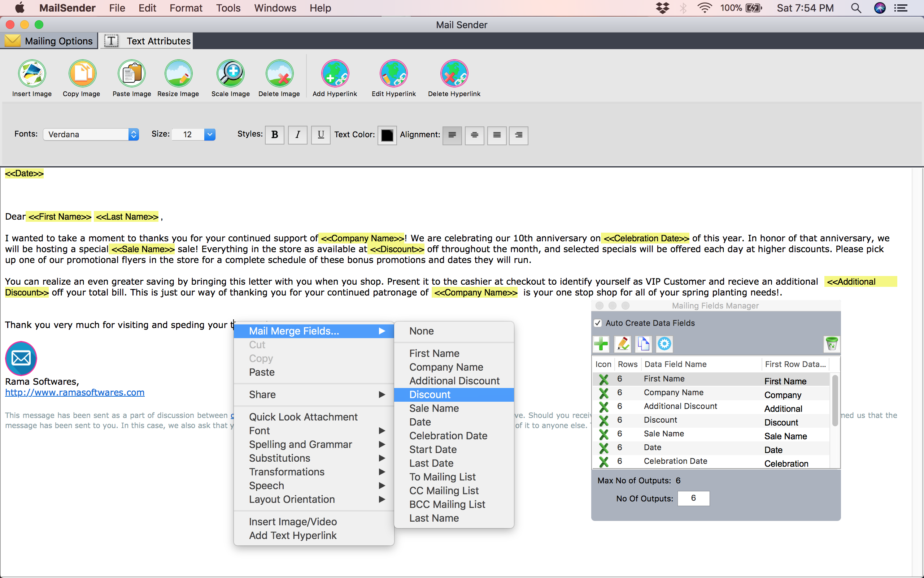Open the Fonts Verdana dropdown

(x=91, y=134)
